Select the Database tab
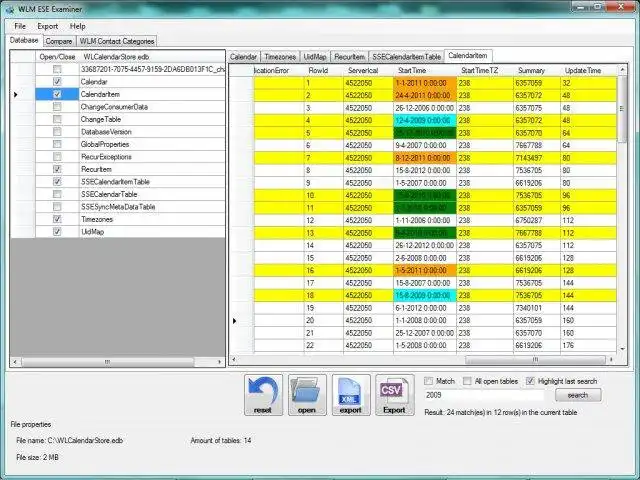 pos(24,40)
